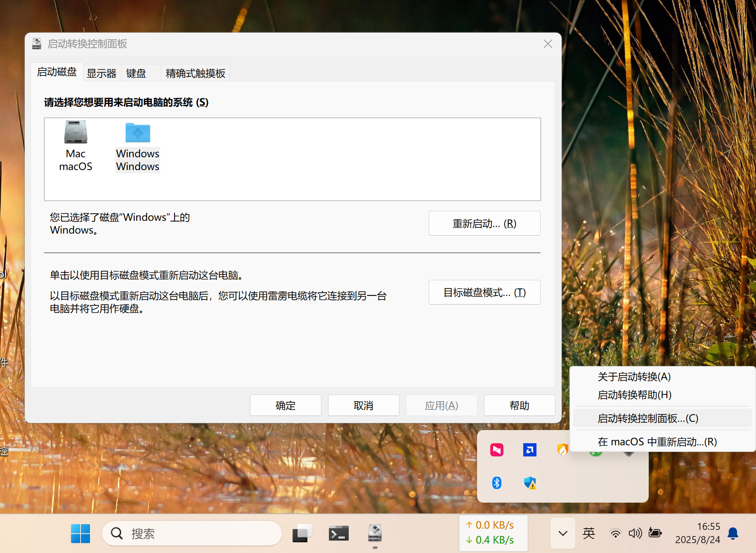Open the terminal icon in taskbar
Image resolution: width=756 pixels, height=553 pixels.
pyautogui.click(x=338, y=534)
